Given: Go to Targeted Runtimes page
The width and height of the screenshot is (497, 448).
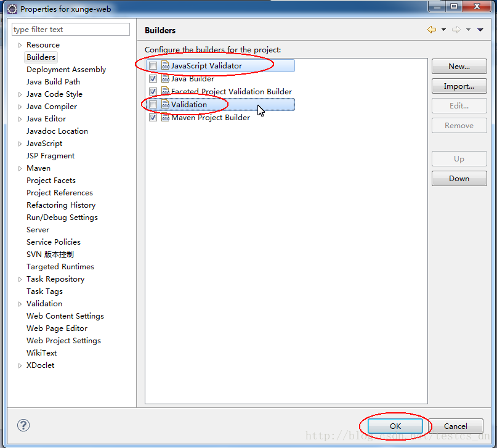Looking at the screenshot, I should 60,267.
